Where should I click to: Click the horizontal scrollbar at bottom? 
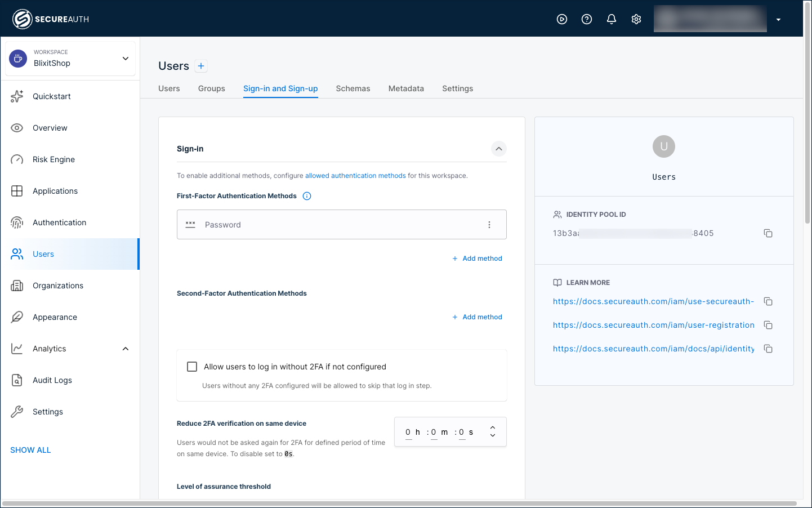pos(399,503)
